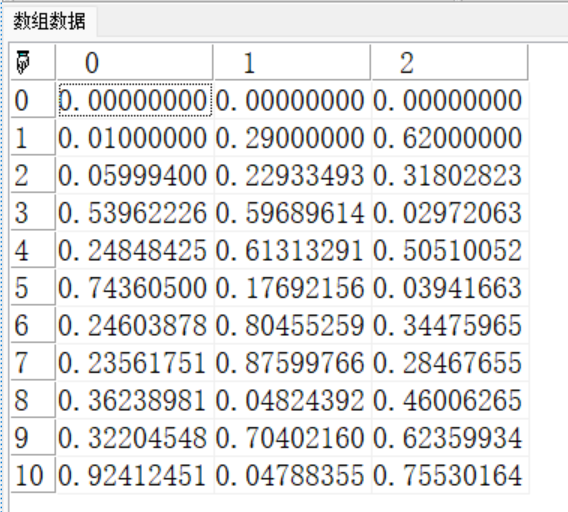Click cell with value 0.80455259

292,325
